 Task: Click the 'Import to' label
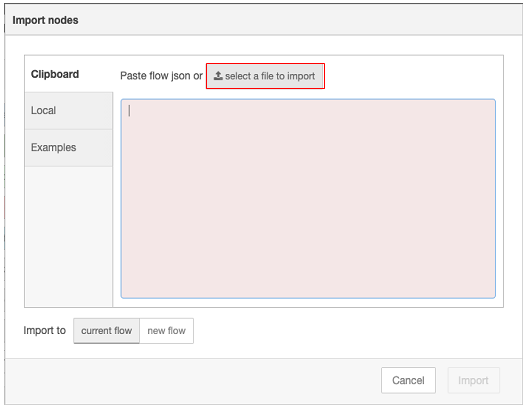click(x=44, y=330)
